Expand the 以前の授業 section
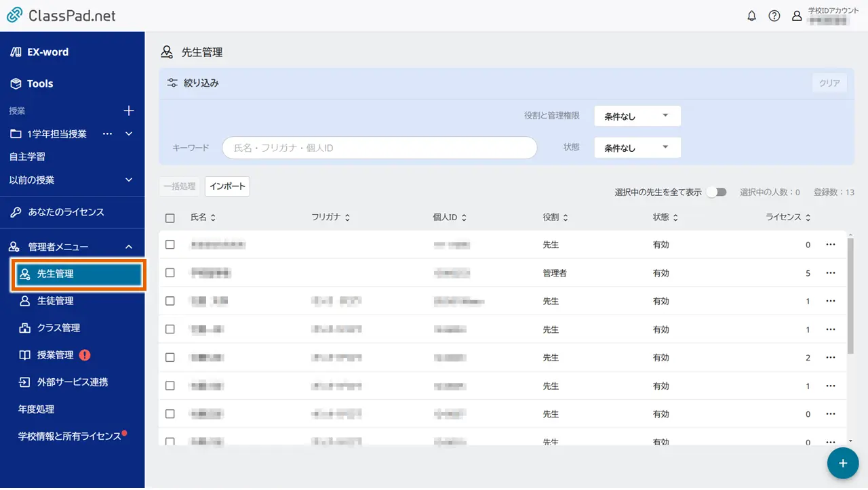This screenshot has height=490, width=868. [130, 180]
